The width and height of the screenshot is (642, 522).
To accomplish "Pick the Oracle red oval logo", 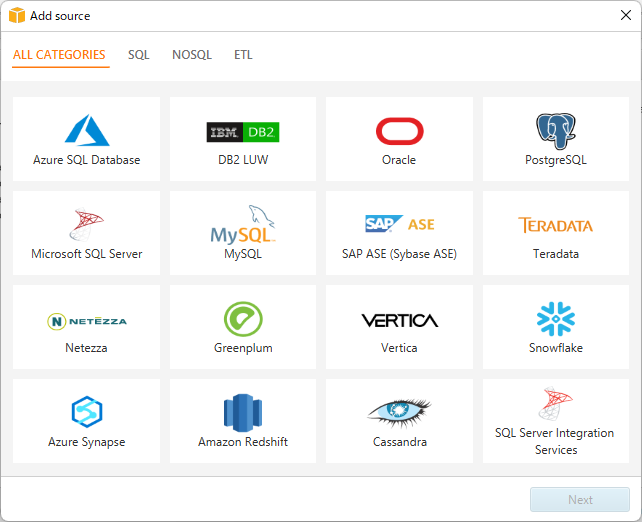I will click(x=400, y=131).
